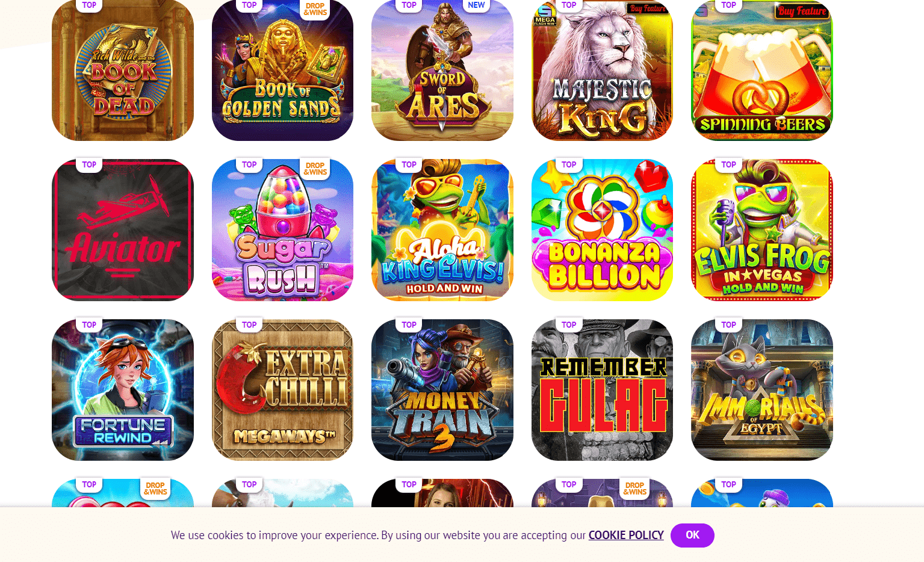This screenshot has width=924, height=562.
Task: Open Sword of Ares game tile
Action: [442, 70]
